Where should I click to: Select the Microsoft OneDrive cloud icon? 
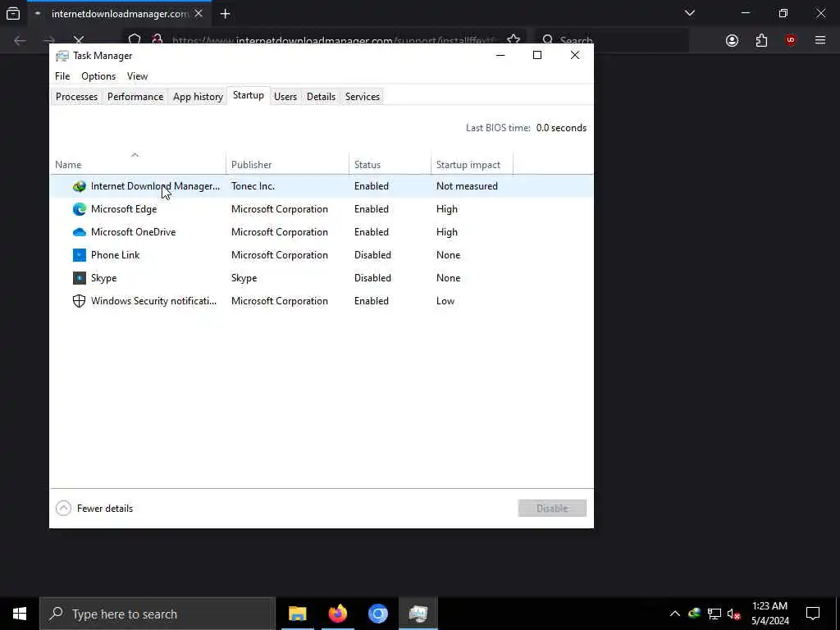[80, 232]
